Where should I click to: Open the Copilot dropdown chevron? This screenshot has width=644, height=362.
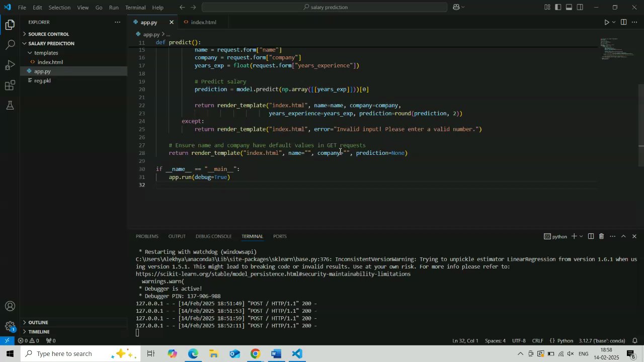tap(463, 8)
